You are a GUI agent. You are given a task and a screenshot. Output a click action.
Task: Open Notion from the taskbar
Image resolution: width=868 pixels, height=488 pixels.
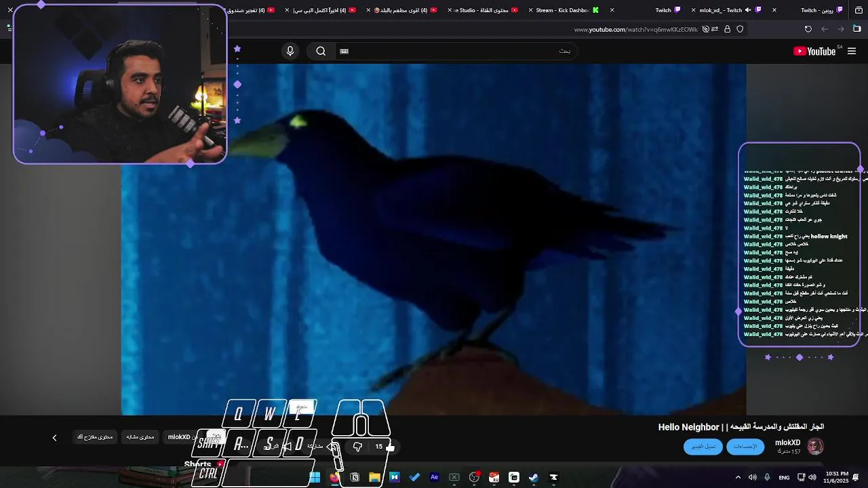355,477
